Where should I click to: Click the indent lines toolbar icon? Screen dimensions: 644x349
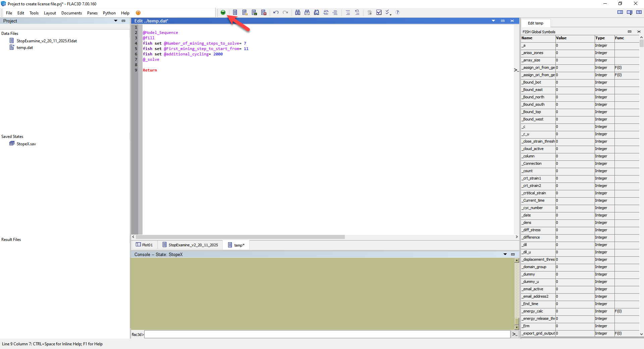pos(335,12)
